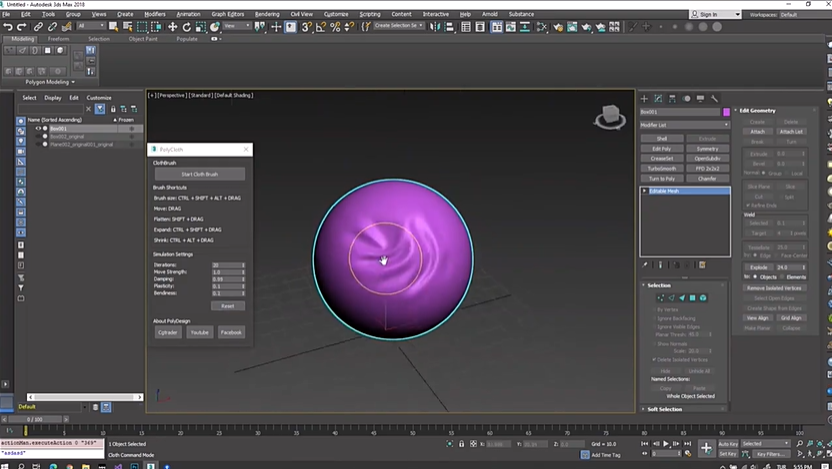The height and width of the screenshot is (469, 832).
Task: Click the Align tool icon
Action: [449, 27]
